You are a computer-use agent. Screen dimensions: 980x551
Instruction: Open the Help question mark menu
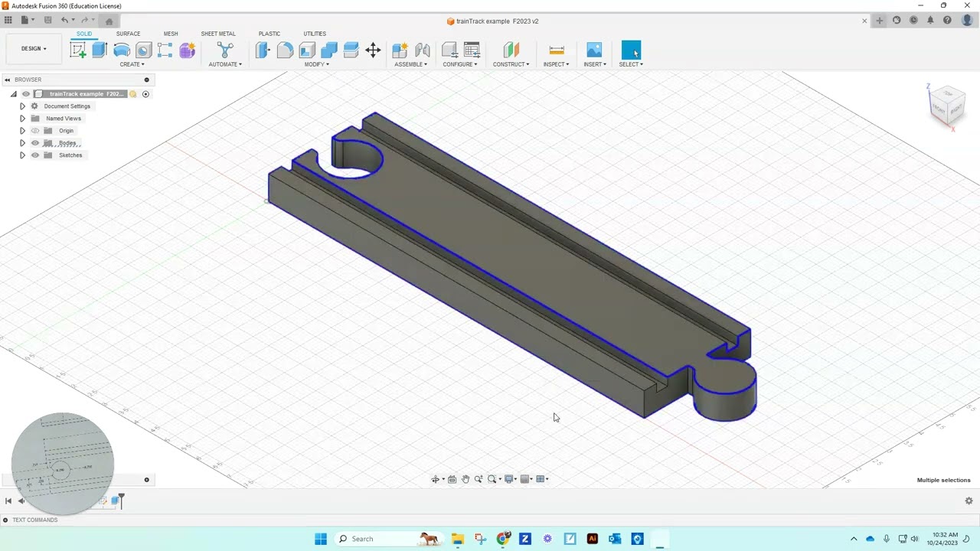click(947, 21)
